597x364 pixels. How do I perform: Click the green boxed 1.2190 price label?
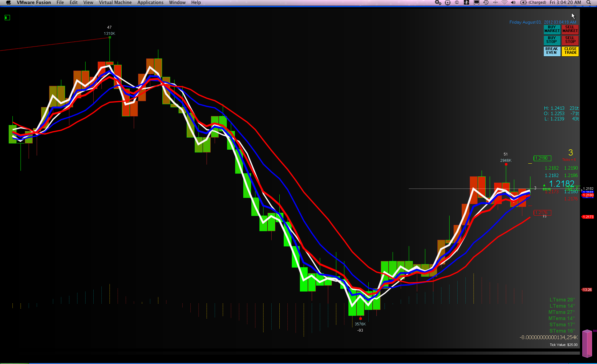[542, 158]
